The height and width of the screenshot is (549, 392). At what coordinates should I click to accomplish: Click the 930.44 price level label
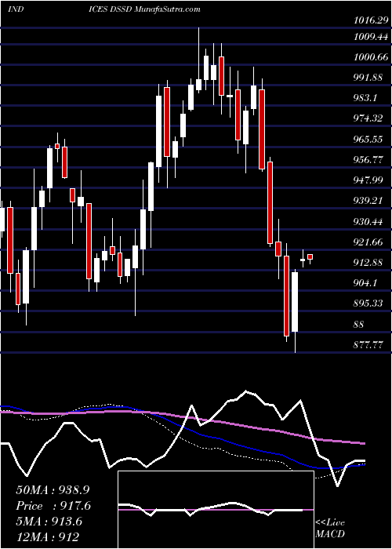coord(368,221)
